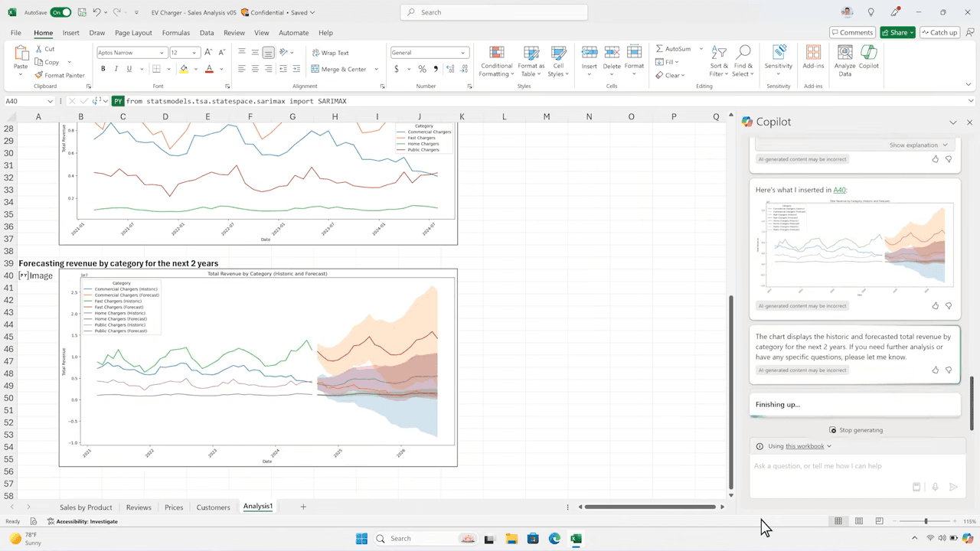Switch to the Formulas tab
Viewport: 980px width, 551px height.
[x=176, y=33]
